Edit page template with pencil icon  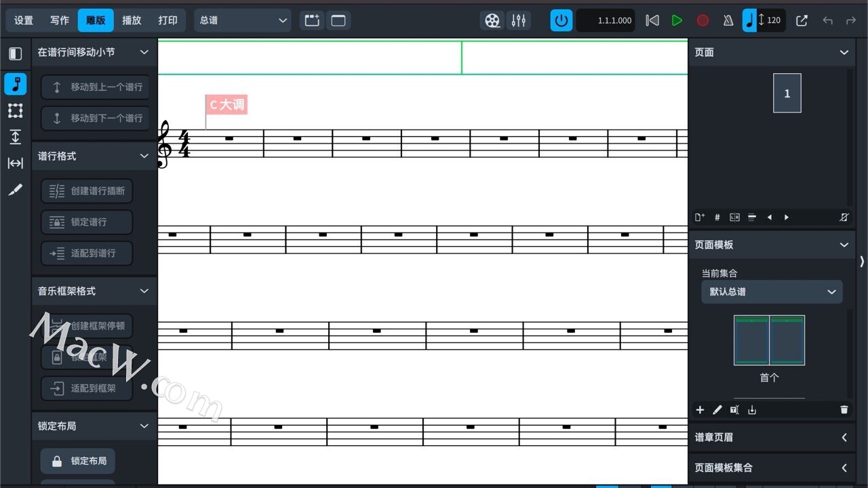[x=717, y=410]
